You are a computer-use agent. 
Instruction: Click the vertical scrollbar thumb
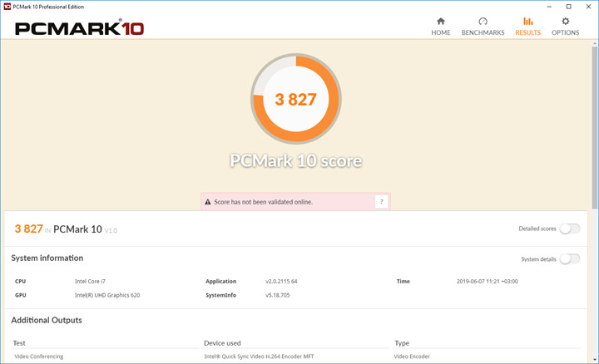pyautogui.click(x=594, y=128)
